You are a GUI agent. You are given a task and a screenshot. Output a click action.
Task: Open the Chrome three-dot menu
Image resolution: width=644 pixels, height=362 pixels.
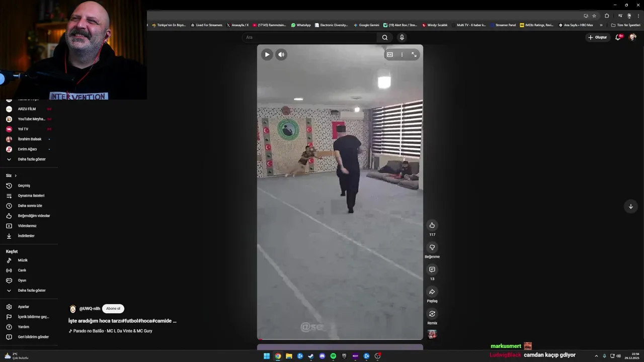click(638, 16)
